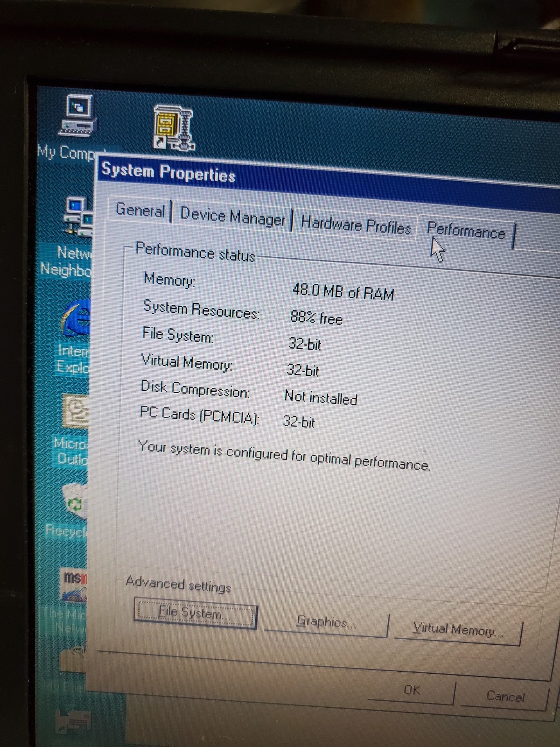Click the 'PC Cards (PCMCIA):' label
560x747 pixels.
199,415
